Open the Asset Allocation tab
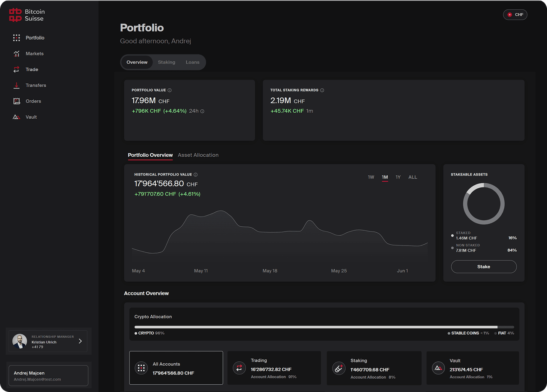Image resolution: width=547 pixels, height=392 pixels. coord(198,155)
